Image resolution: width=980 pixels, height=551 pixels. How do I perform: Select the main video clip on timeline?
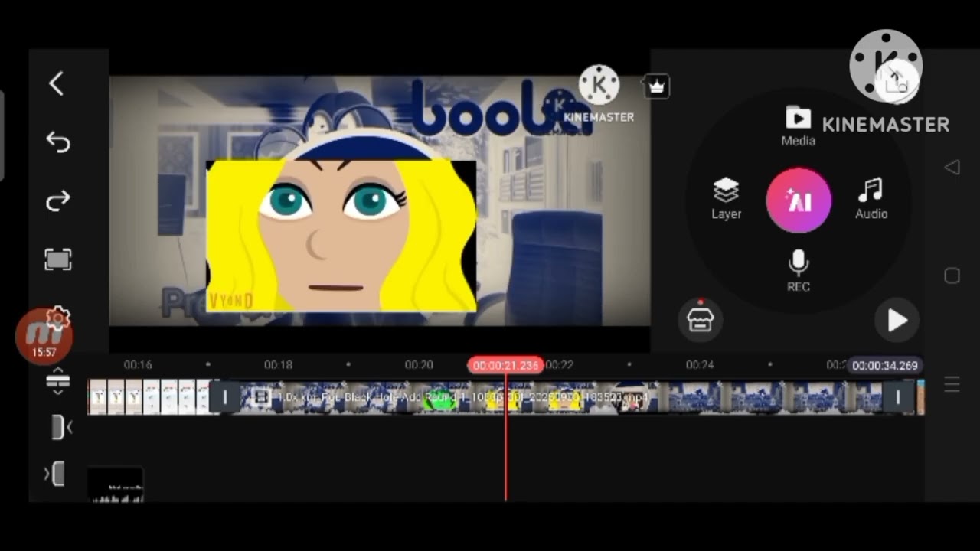[x=560, y=398]
